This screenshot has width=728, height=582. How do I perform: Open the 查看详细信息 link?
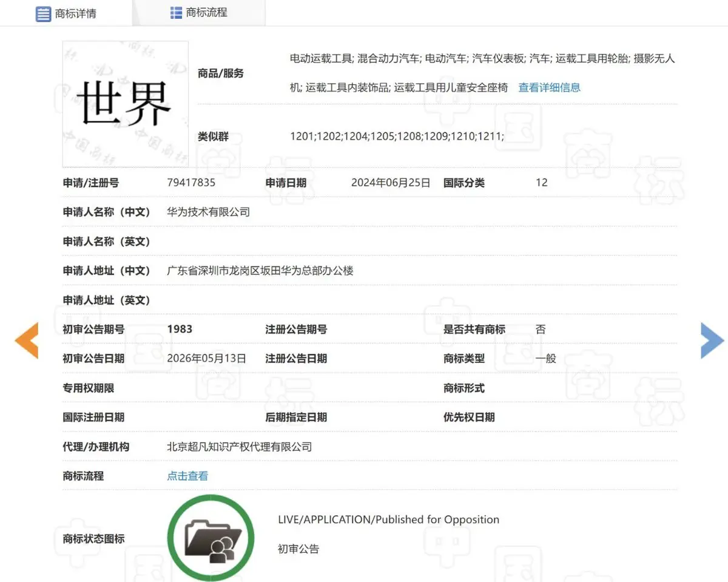[x=549, y=87]
